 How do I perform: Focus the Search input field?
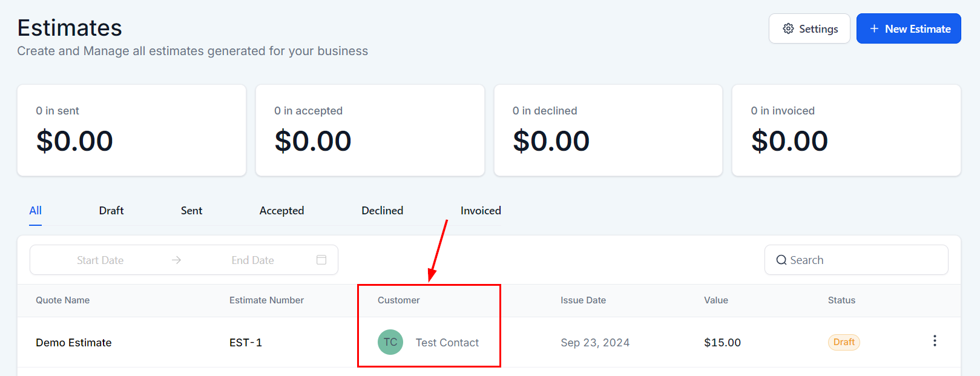tap(856, 260)
